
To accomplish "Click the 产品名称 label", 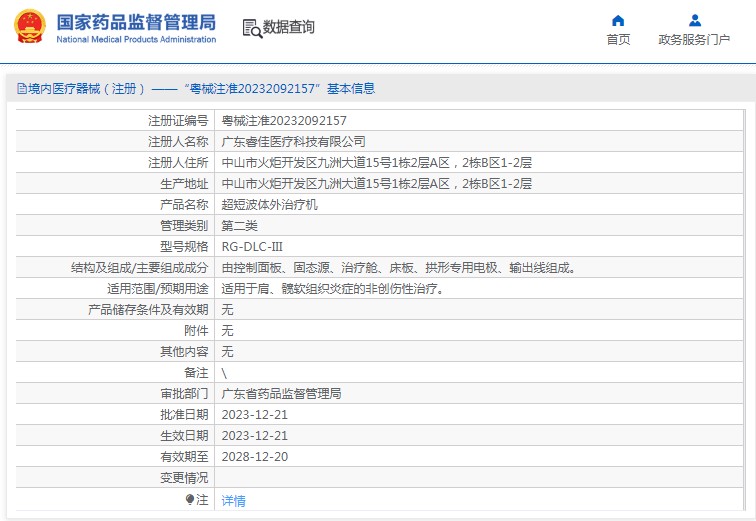I will (184, 205).
